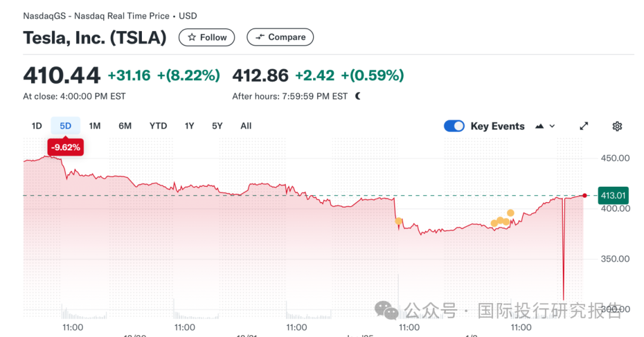Click the green 413.01 price label

[613, 196]
